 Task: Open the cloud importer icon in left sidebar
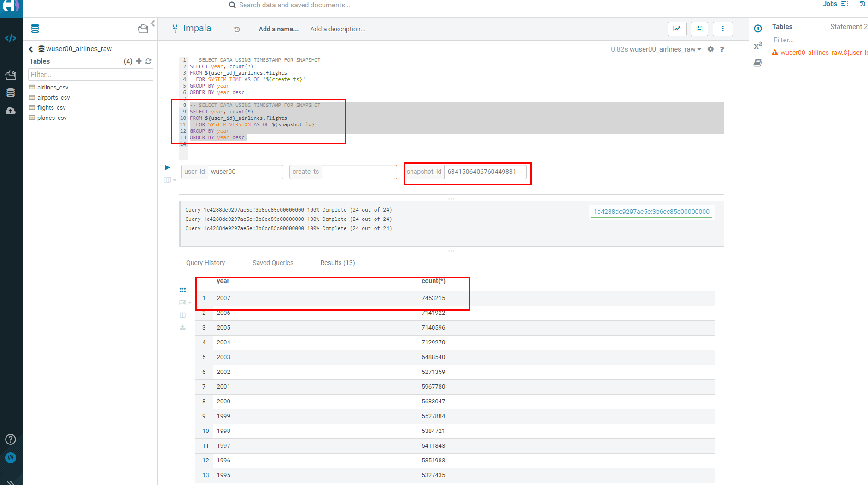tap(11, 111)
